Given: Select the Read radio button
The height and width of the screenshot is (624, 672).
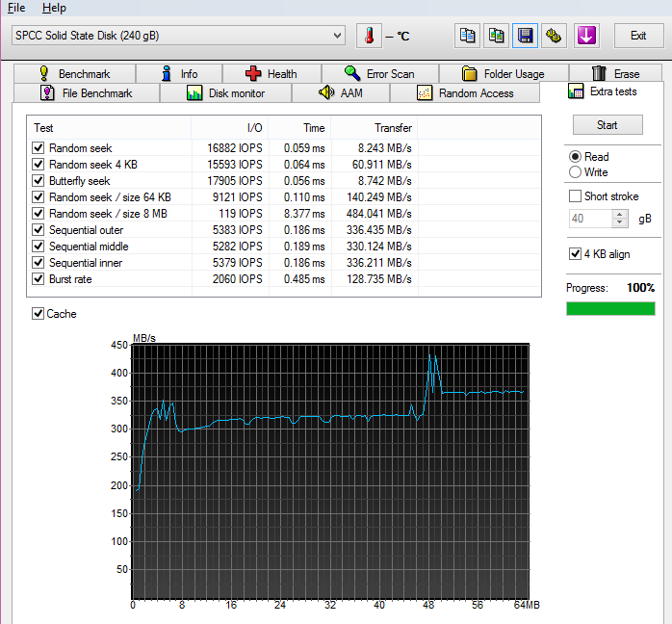Looking at the screenshot, I should [575, 156].
